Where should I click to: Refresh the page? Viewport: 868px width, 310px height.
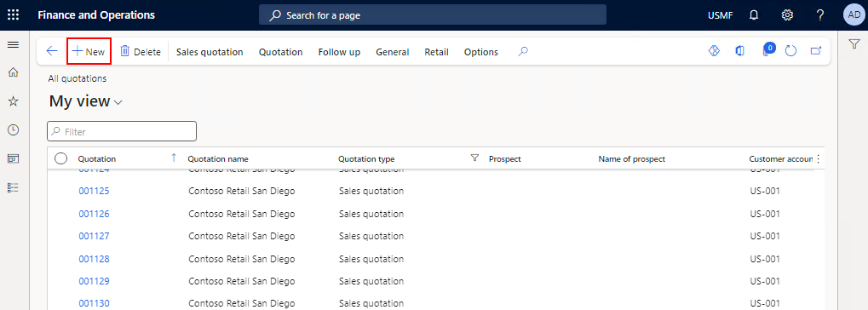click(791, 51)
